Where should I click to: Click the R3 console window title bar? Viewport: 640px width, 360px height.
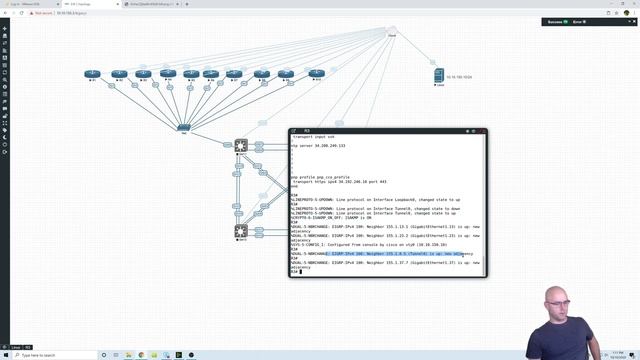388,131
